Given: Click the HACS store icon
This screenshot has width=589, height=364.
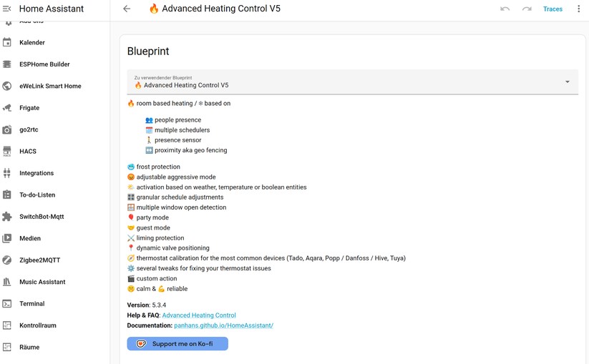Looking at the screenshot, I should pyautogui.click(x=6, y=151).
